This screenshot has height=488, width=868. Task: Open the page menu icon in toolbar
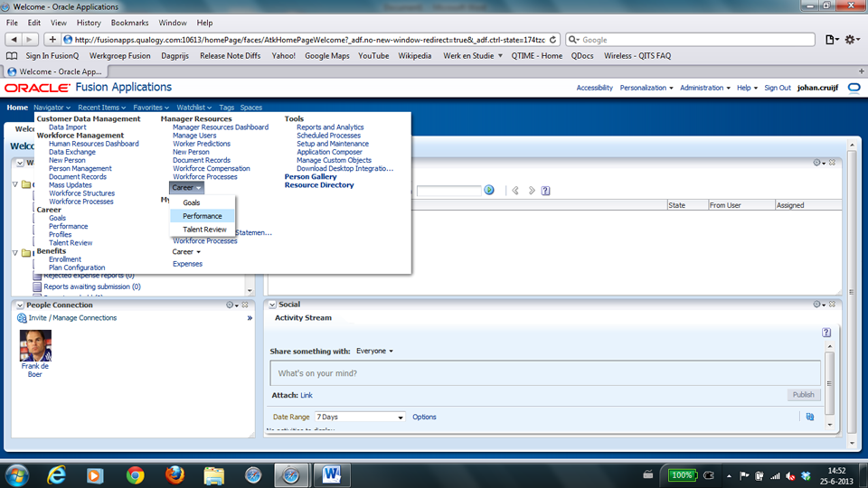click(832, 40)
